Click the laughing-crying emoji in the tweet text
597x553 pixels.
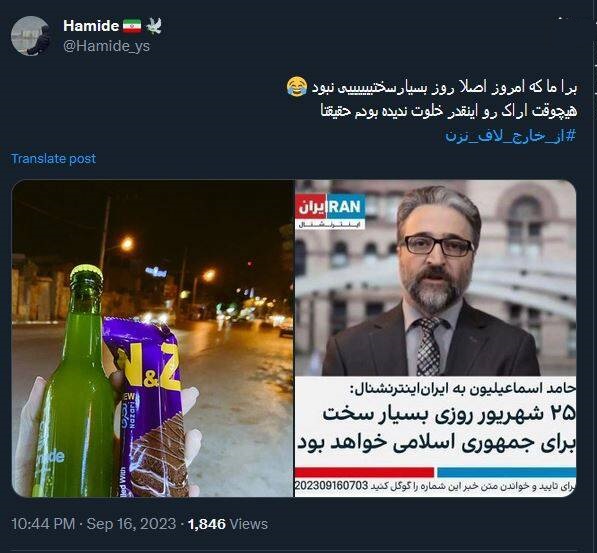[x=297, y=87]
